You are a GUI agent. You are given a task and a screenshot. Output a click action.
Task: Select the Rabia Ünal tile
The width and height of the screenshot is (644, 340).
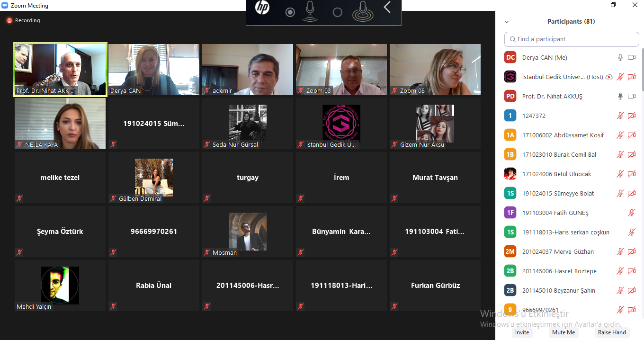pos(154,286)
